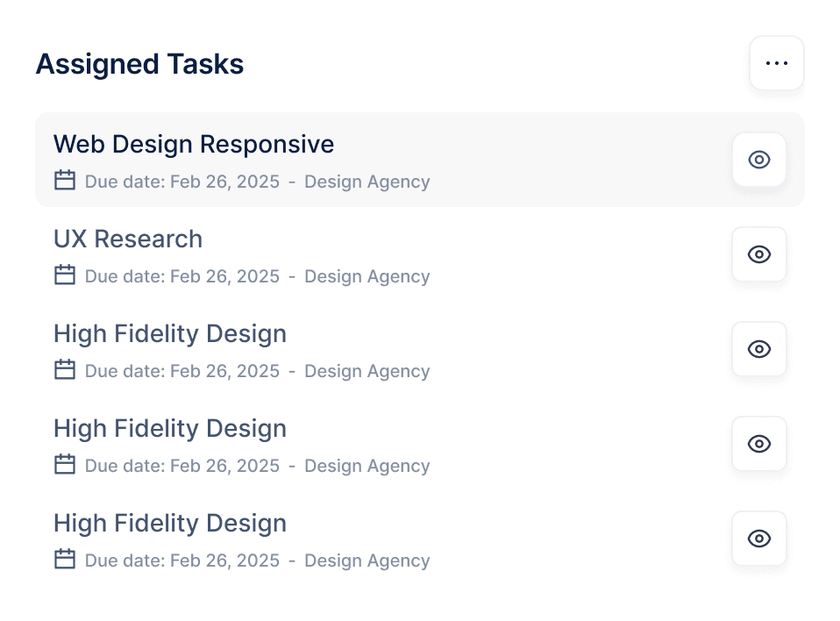Click the calendar icon on last High Fidelity Design
This screenshot has width=840, height=621.
click(65, 559)
